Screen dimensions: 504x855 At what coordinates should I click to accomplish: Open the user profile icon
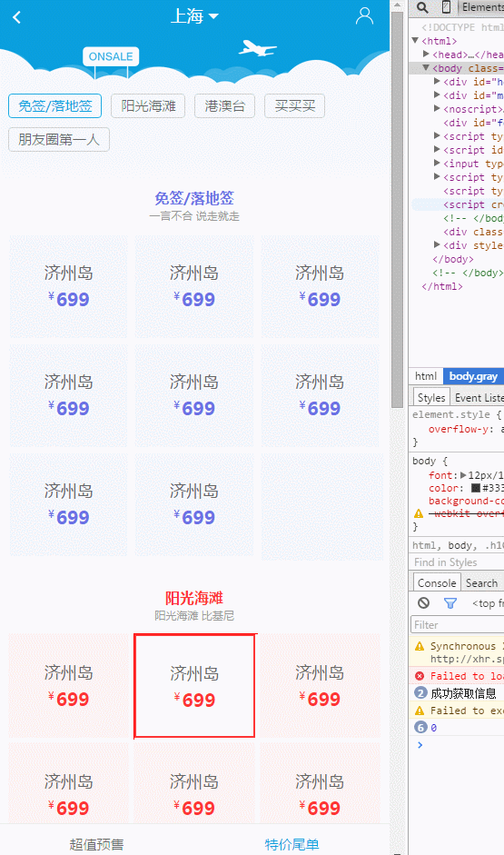point(364,16)
